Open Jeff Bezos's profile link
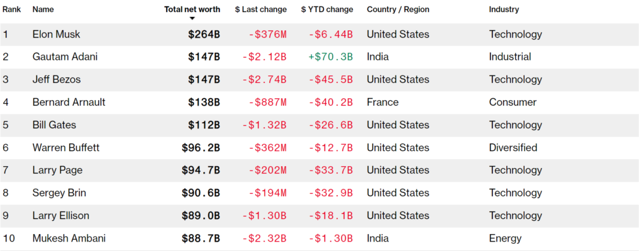This screenshot has width=644, height=251. (x=57, y=79)
